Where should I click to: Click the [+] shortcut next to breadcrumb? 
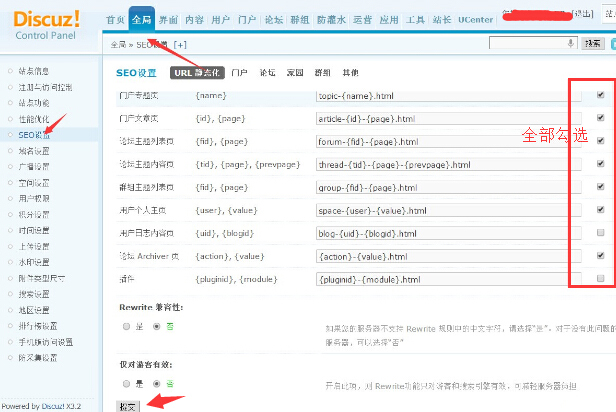point(180,45)
